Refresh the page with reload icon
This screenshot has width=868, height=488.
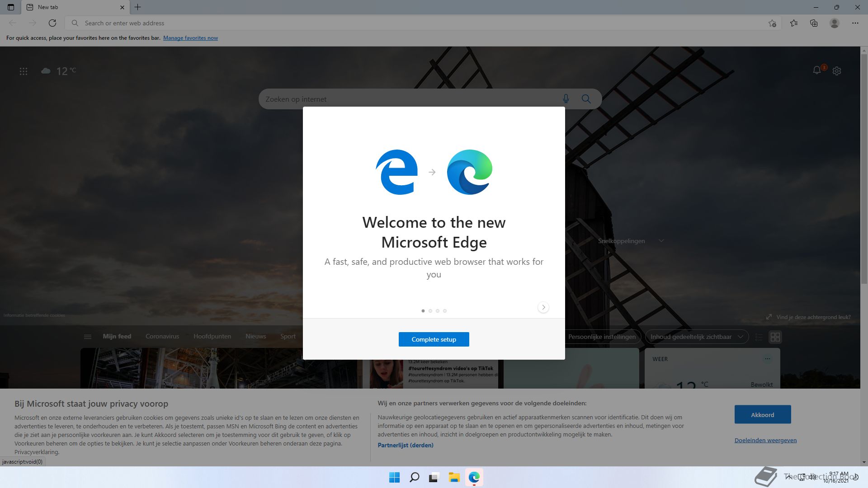(x=52, y=23)
